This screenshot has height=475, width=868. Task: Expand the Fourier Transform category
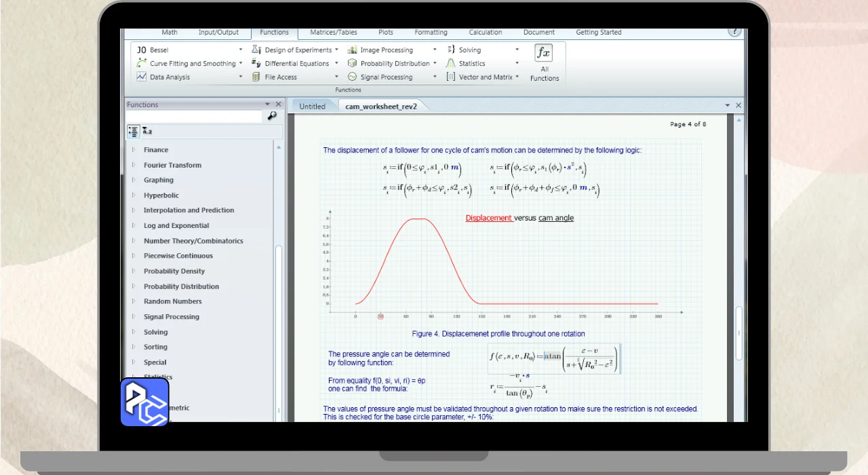[134, 165]
